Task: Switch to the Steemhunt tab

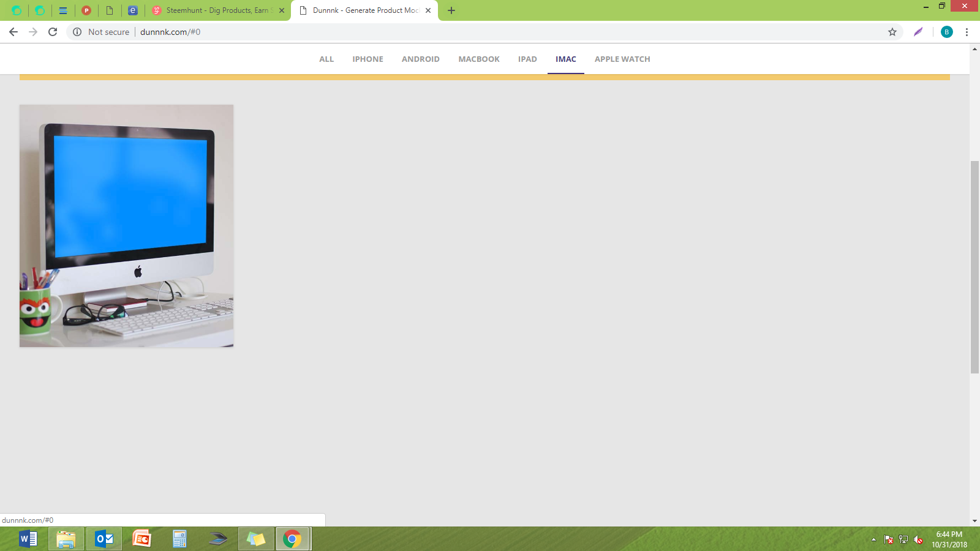Action: click(217, 10)
